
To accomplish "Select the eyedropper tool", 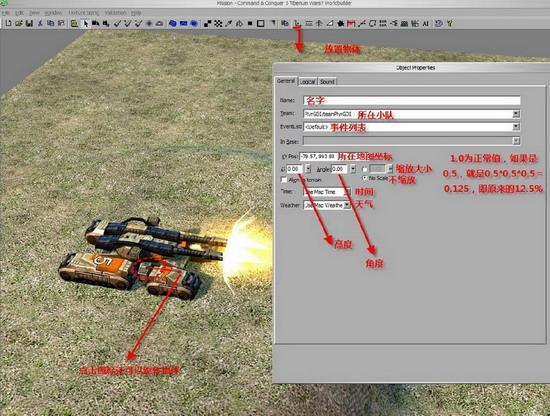I will coord(229,24).
